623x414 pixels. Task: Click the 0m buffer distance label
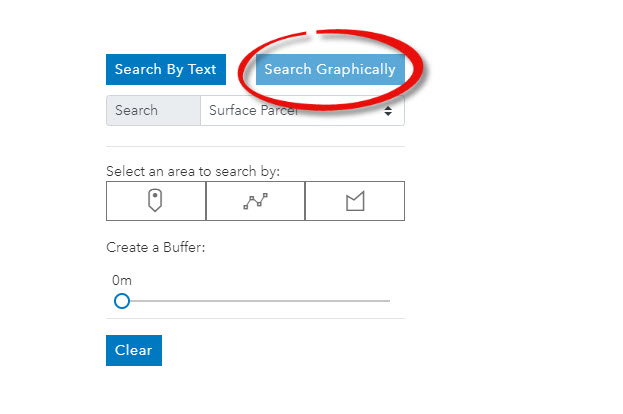tap(122, 281)
